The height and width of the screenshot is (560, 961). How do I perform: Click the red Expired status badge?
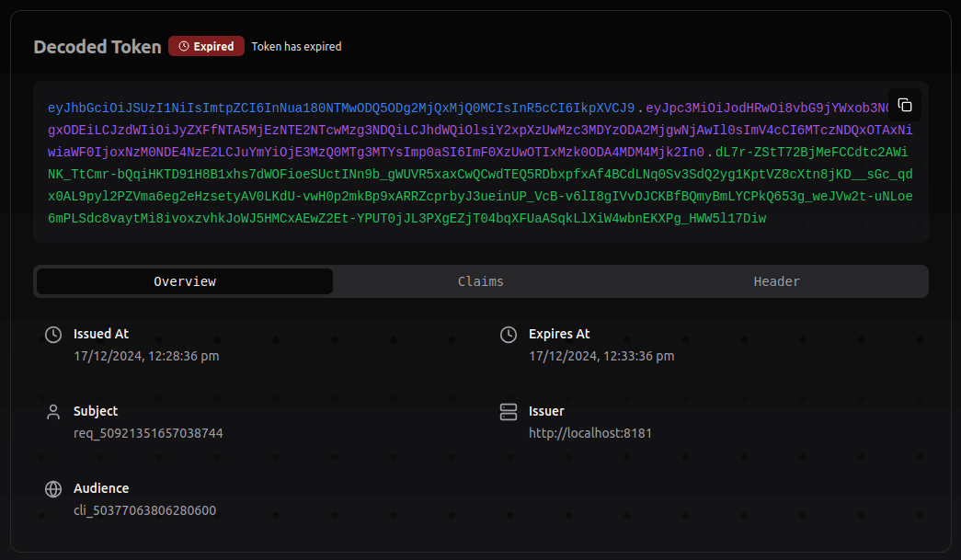coord(206,46)
